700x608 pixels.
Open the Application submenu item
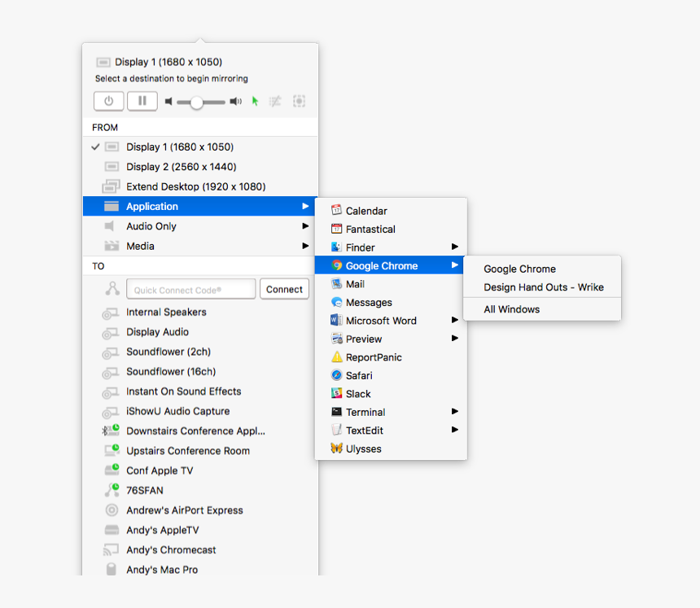point(200,206)
